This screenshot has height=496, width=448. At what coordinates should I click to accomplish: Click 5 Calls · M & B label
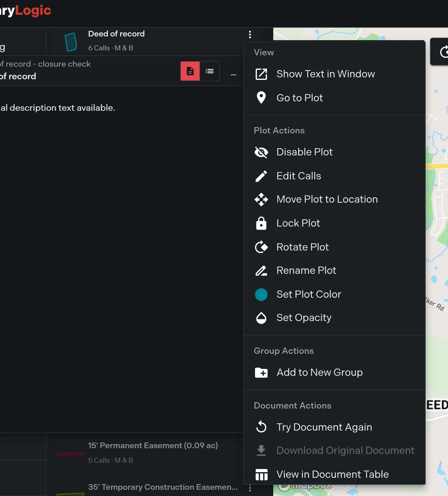pos(111,460)
